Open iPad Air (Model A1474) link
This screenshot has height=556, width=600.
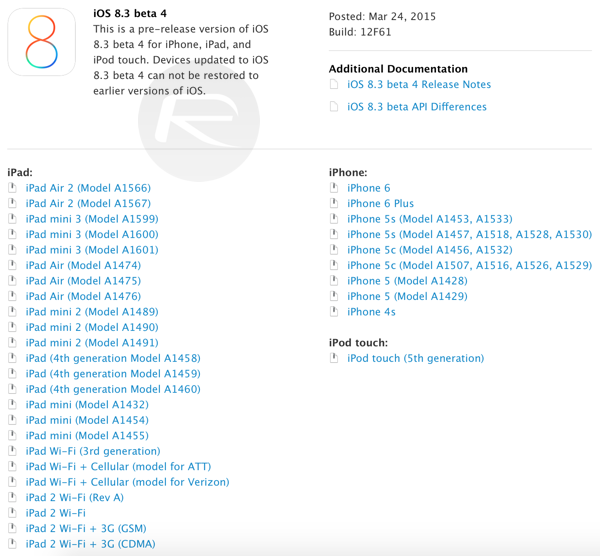coord(83,265)
